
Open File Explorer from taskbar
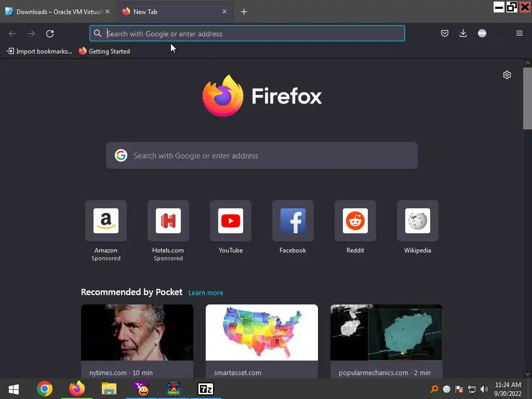109,389
